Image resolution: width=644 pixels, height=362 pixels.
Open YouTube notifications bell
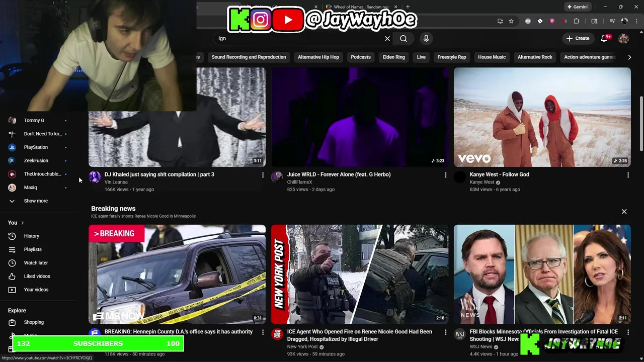point(605,38)
